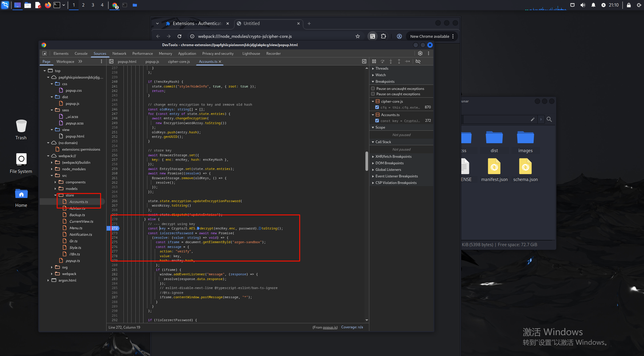This screenshot has width=644, height=356.
Task: Click the deactivate breakpoints icon
Action: (418, 61)
